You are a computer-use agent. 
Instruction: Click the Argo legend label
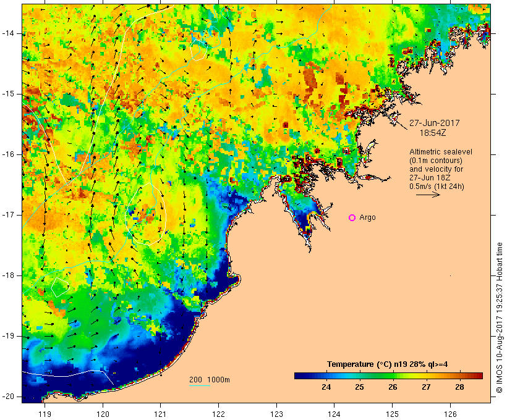click(368, 218)
